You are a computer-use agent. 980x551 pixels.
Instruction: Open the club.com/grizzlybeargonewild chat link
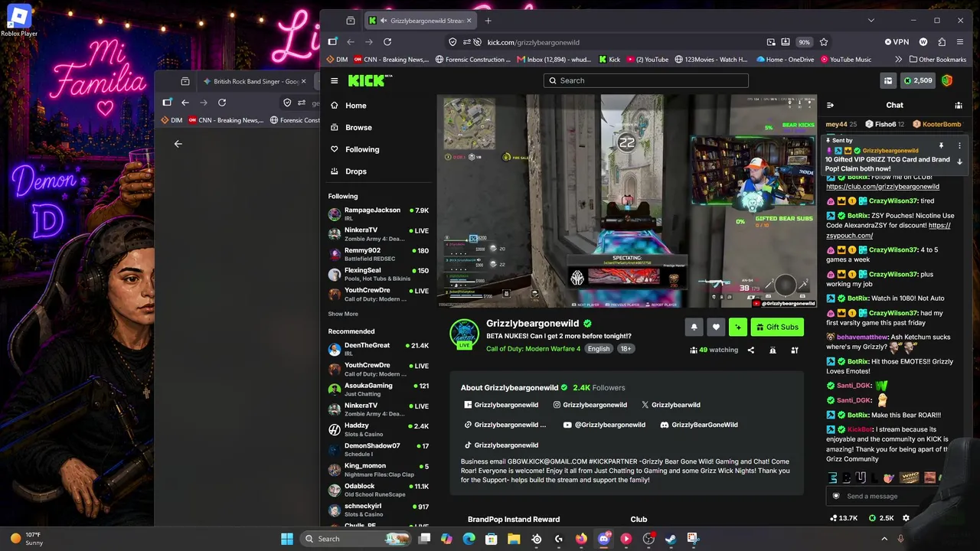point(883,187)
